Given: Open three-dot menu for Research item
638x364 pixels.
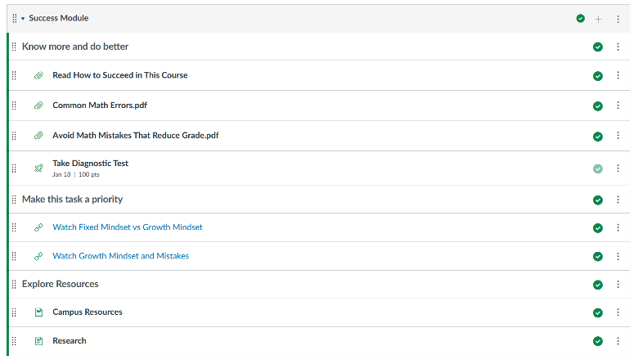Looking at the screenshot, I should [618, 341].
